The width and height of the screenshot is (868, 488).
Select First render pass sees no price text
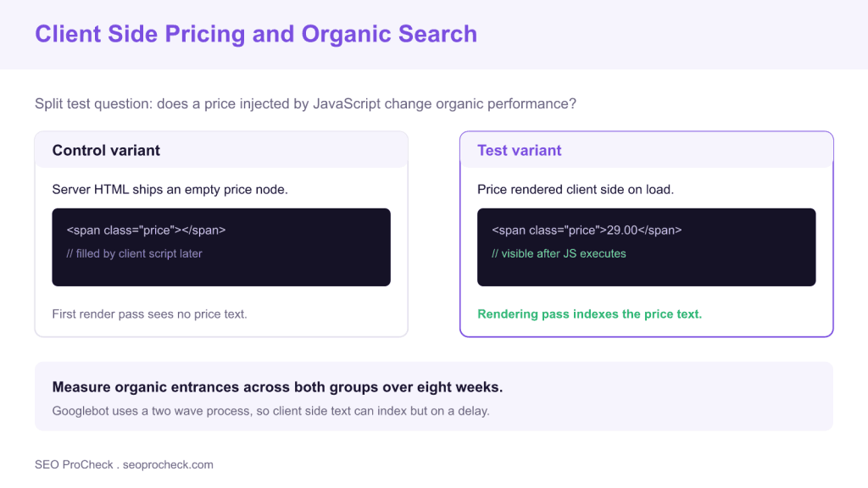coord(149,314)
